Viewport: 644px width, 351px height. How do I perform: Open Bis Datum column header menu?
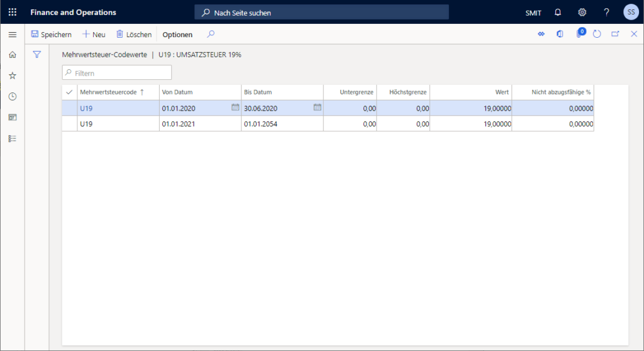point(282,92)
